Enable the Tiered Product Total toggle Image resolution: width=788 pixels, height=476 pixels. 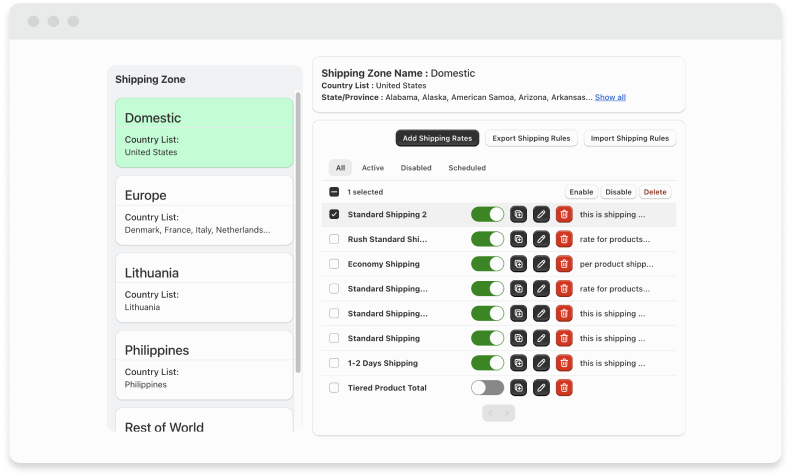coord(487,387)
